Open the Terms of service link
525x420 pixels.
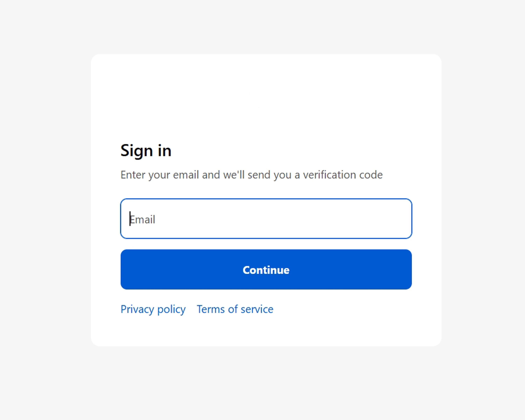(x=235, y=309)
